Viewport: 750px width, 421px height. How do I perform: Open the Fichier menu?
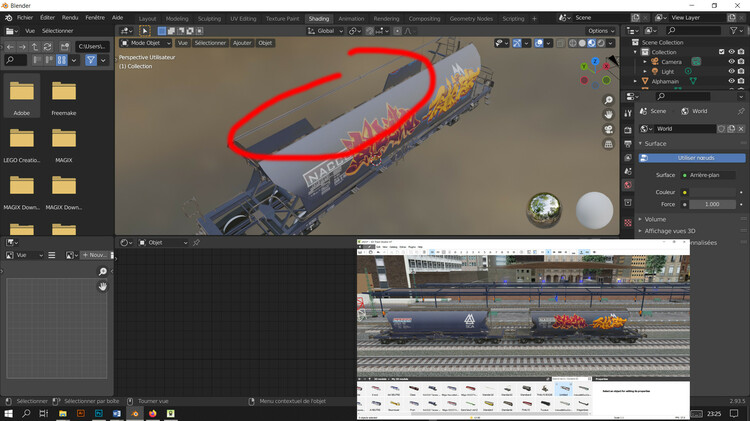[x=25, y=18]
